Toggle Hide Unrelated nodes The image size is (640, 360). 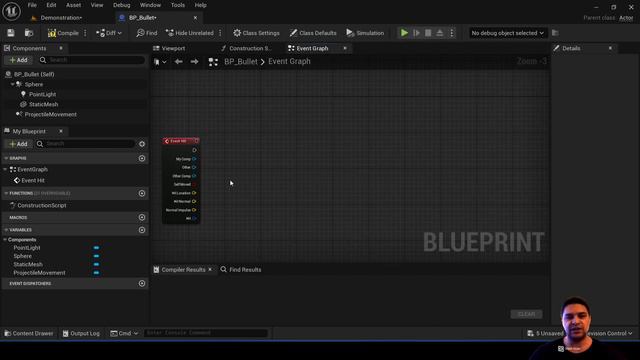point(190,33)
